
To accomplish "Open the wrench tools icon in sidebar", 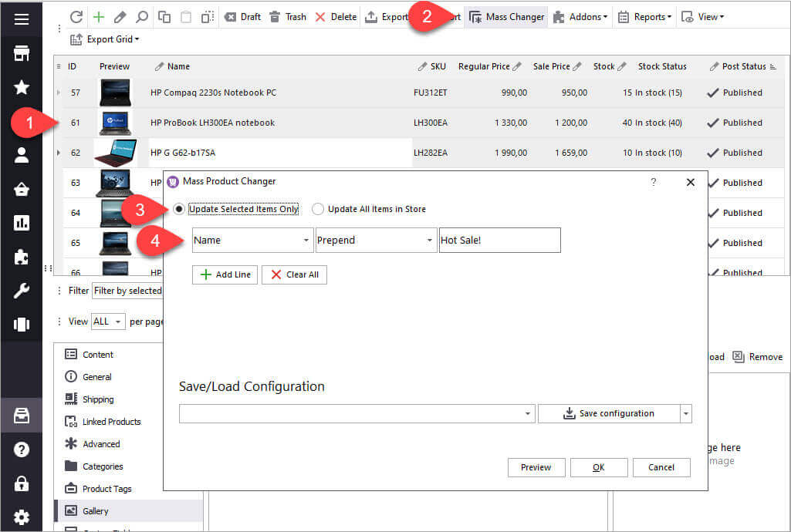I will (22, 291).
